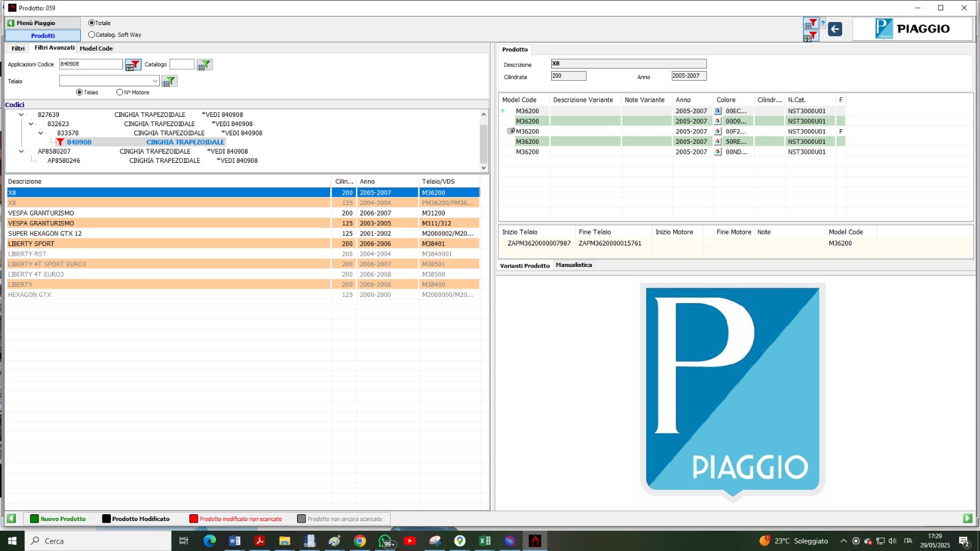980x551 pixels.
Task: Open the Telaio dropdown list
Action: 155,81
